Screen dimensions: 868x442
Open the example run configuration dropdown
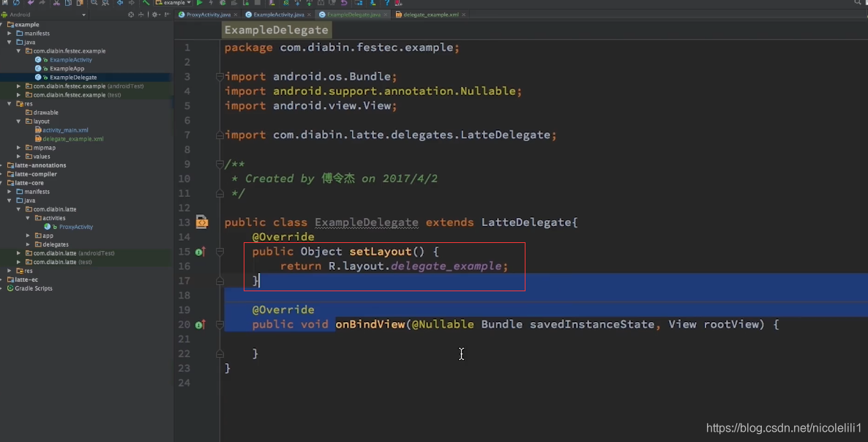[173, 3]
